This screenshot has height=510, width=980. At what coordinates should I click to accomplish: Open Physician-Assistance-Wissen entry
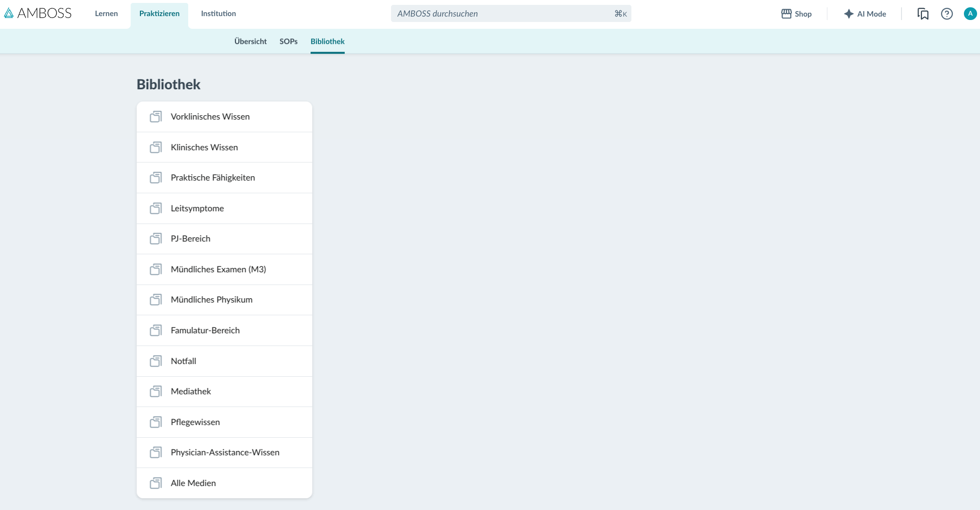point(224,452)
